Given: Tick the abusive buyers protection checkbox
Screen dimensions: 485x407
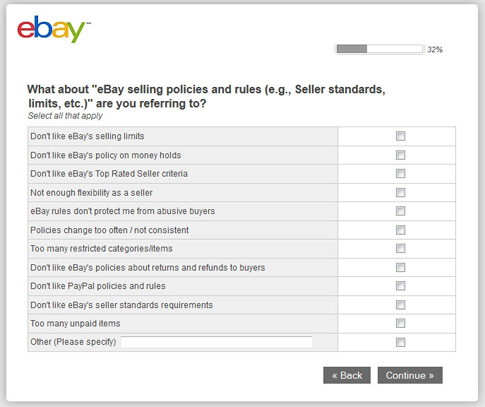Looking at the screenshot, I should click(x=400, y=211).
